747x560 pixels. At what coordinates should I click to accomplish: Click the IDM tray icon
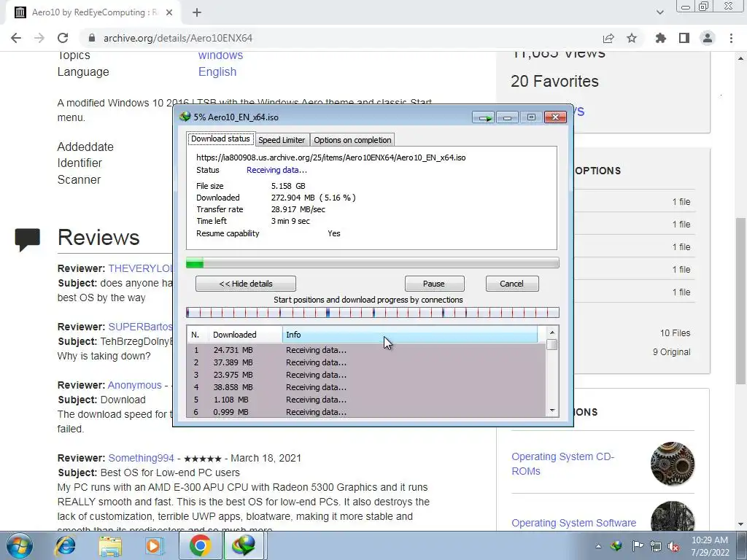click(616, 545)
